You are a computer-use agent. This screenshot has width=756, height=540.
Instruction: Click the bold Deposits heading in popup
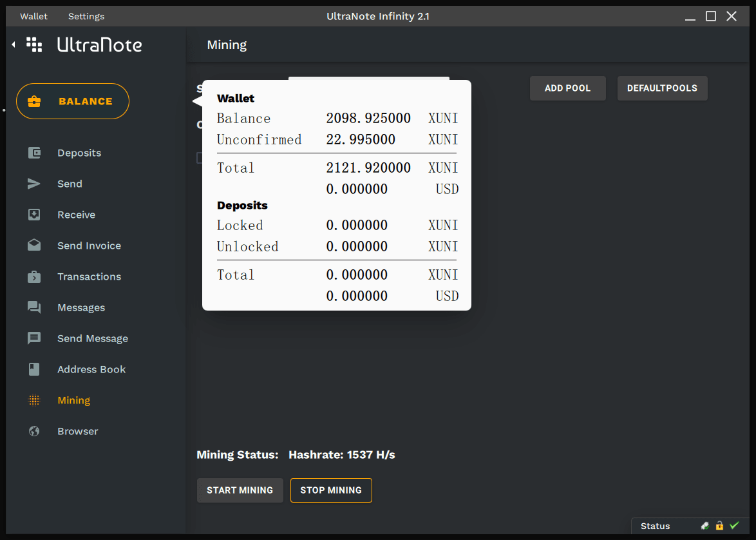pos(242,206)
